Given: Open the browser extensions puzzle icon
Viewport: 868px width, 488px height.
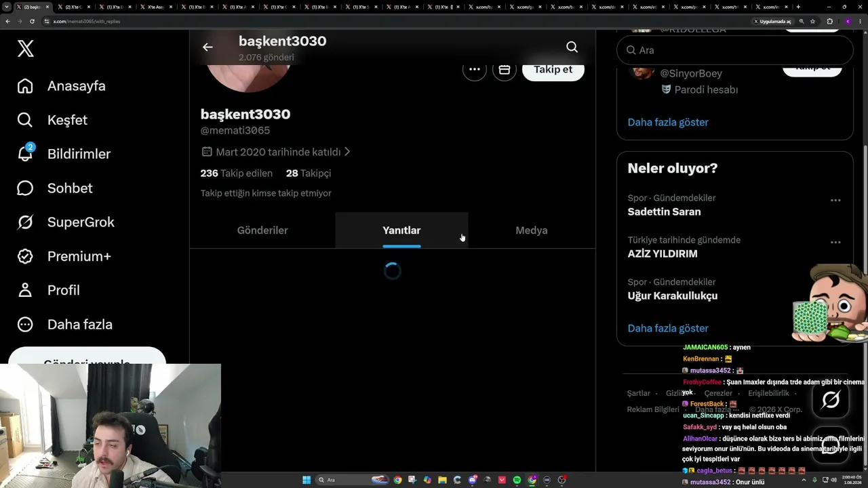Looking at the screenshot, I should tap(829, 21).
